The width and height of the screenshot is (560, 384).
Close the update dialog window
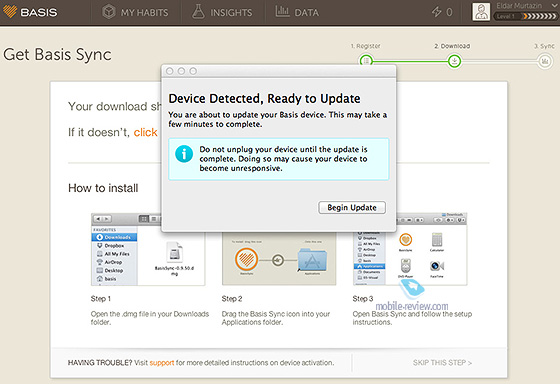coord(170,71)
